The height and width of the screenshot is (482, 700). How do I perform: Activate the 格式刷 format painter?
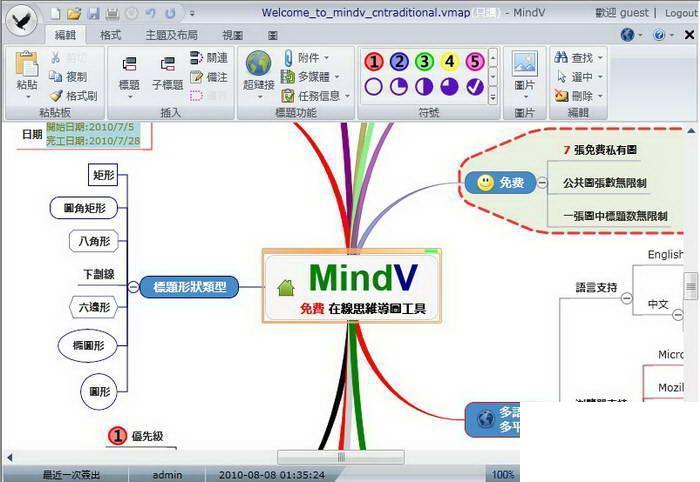(73, 96)
